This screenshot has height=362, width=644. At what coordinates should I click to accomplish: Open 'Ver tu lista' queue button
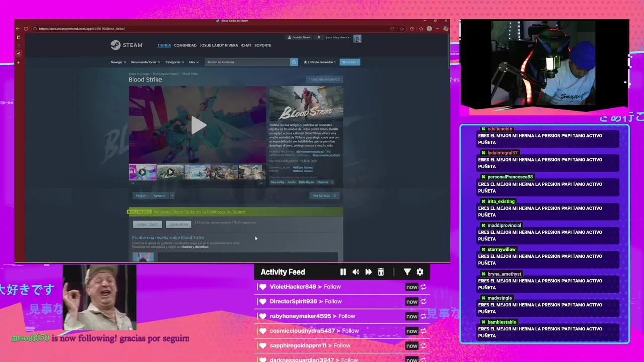click(325, 195)
